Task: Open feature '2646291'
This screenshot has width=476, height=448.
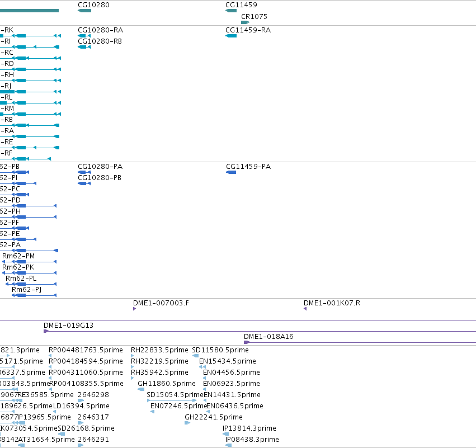Action: pos(93,440)
